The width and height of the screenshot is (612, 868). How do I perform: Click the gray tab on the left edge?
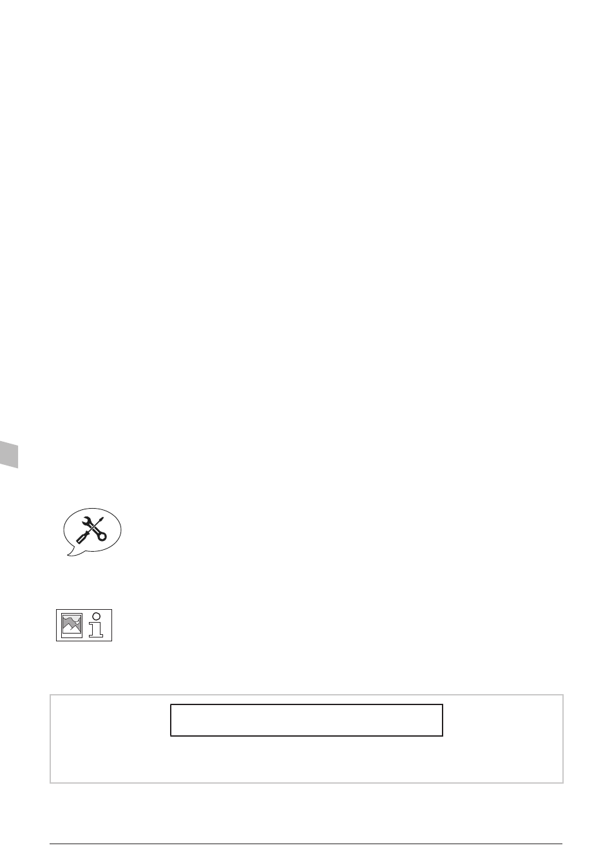(x=9, y=454)
